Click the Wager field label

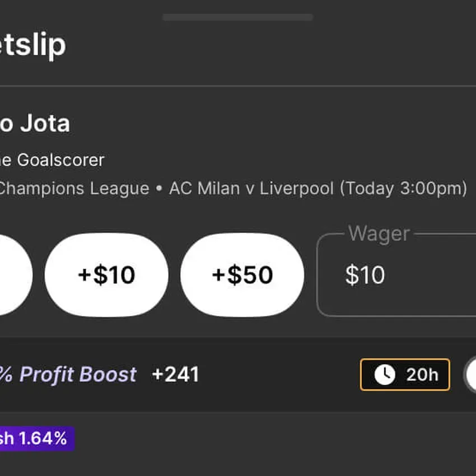[x=379, y=233]
